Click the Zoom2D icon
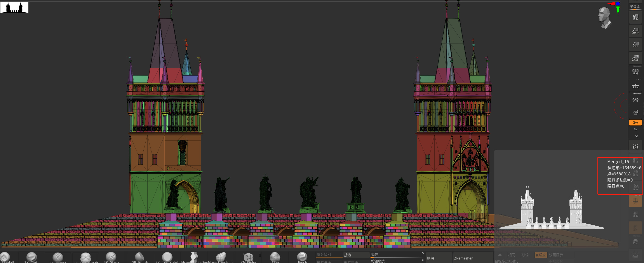644x263 pixels. point(635,31)
